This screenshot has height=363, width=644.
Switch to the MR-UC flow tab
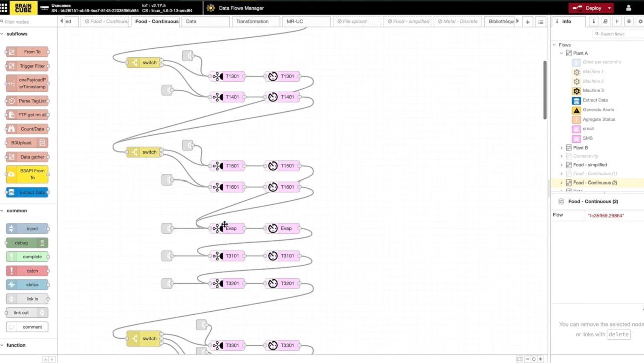click(x=295, y=21)
